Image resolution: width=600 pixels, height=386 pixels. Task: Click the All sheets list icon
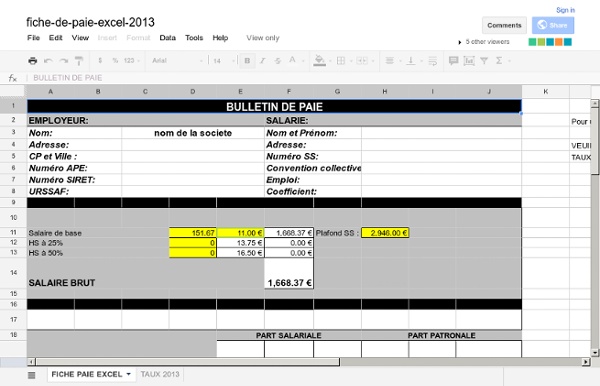click(32, 375)
